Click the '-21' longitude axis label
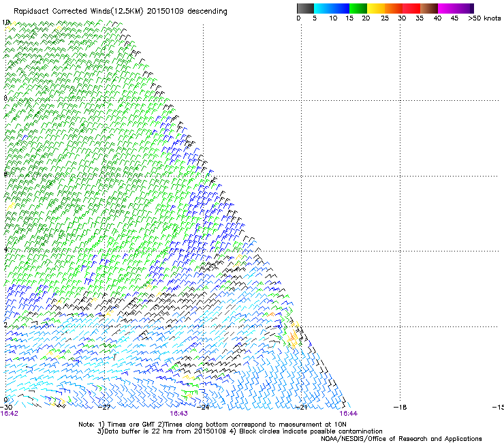This screenshot has height=443, width=504. click(302, 408)
